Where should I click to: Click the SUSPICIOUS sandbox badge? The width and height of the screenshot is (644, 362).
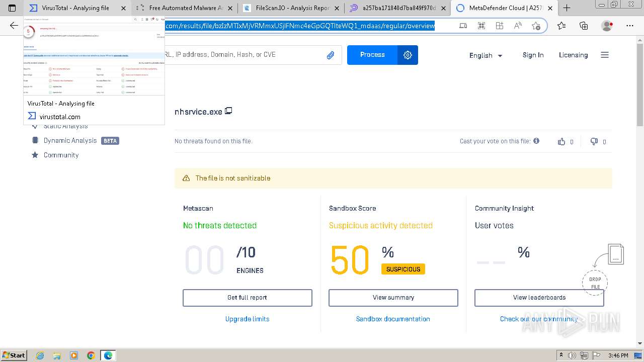tap(403, 269)
